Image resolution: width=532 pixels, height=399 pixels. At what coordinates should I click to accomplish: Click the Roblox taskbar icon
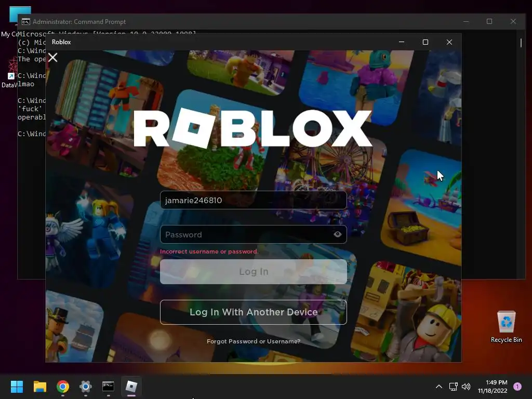131,387
